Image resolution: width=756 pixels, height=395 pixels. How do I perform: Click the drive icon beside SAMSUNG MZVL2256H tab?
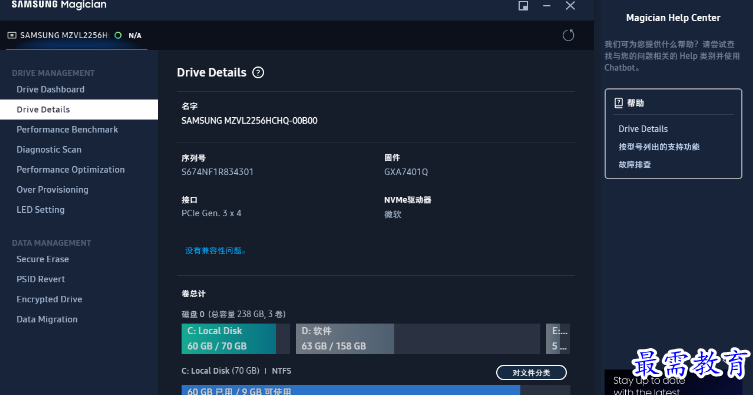coord(12,35)
